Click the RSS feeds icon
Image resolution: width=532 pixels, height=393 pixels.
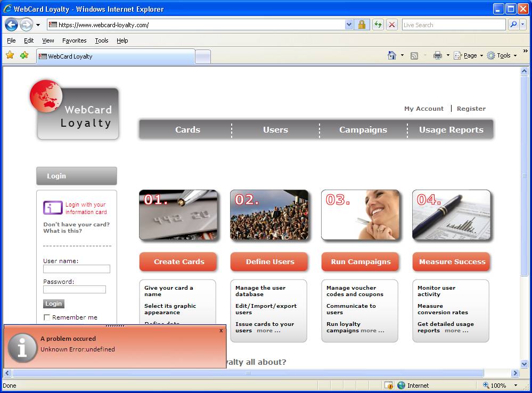(x=414, y=56)
